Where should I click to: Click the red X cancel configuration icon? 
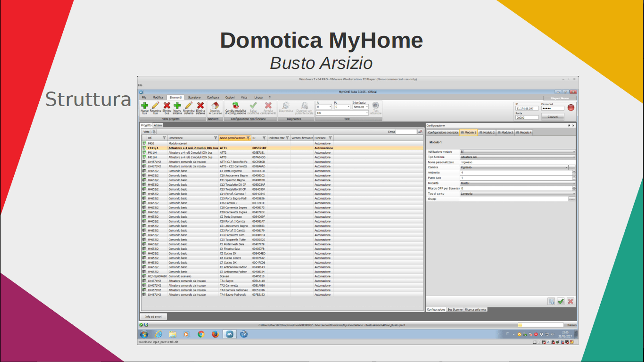coord(570,301)
